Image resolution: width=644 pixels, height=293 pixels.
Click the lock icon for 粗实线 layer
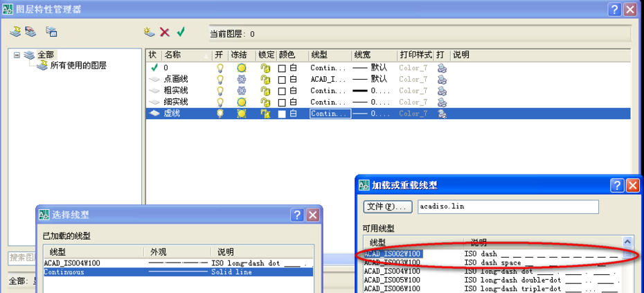coord(265,91)
